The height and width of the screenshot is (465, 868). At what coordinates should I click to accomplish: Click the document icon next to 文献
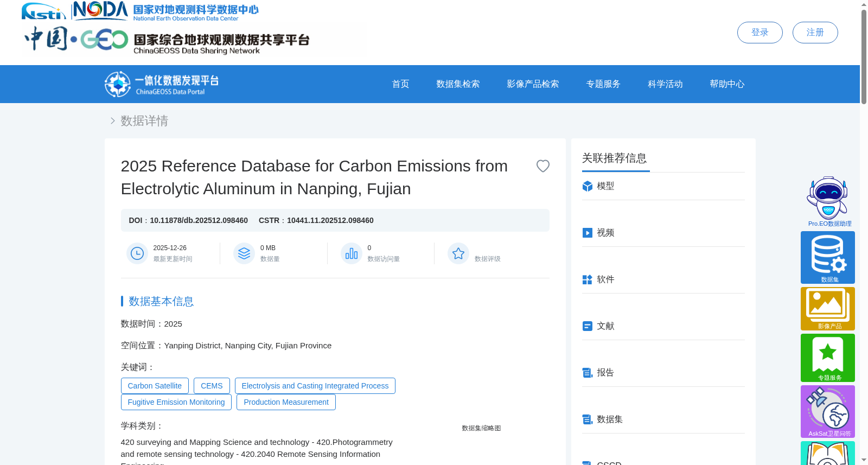pyautogui.click(x=587, y=326)
